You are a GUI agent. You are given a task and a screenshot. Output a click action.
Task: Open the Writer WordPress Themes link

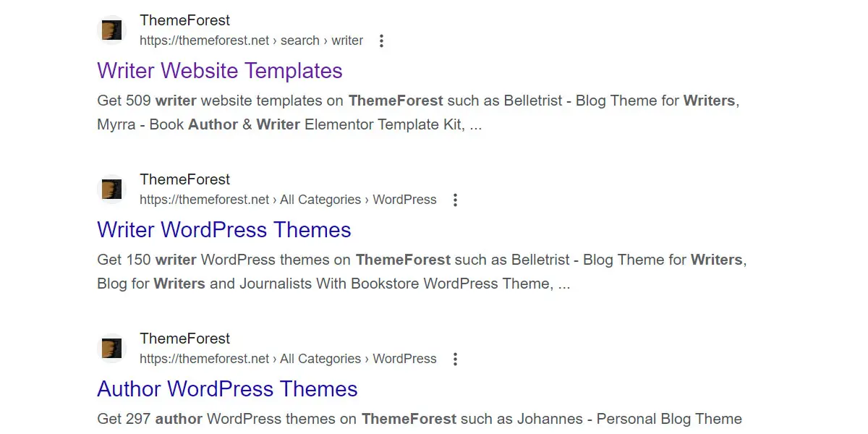(x=224, y=230)
